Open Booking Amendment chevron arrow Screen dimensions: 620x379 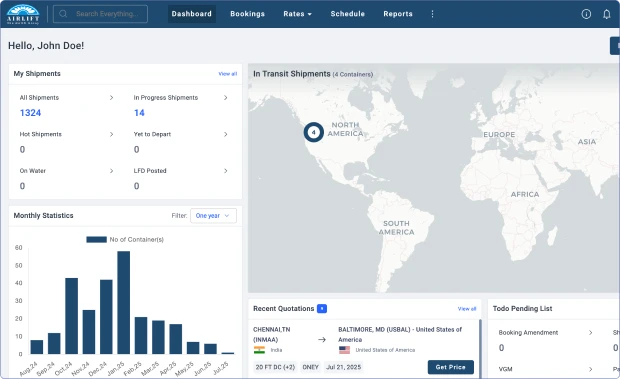pyautogui.click(x=590, y=333)
